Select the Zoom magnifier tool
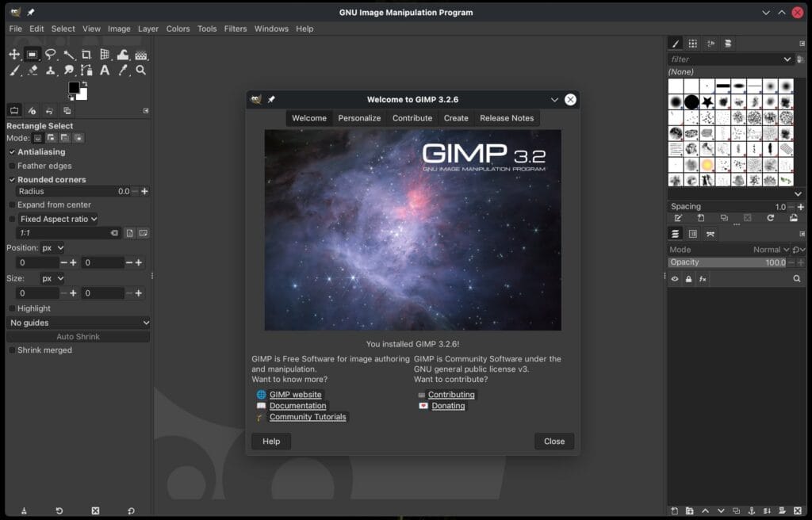Image resolution: width=812 pixels, height=520 pixels. pos(141,71)
